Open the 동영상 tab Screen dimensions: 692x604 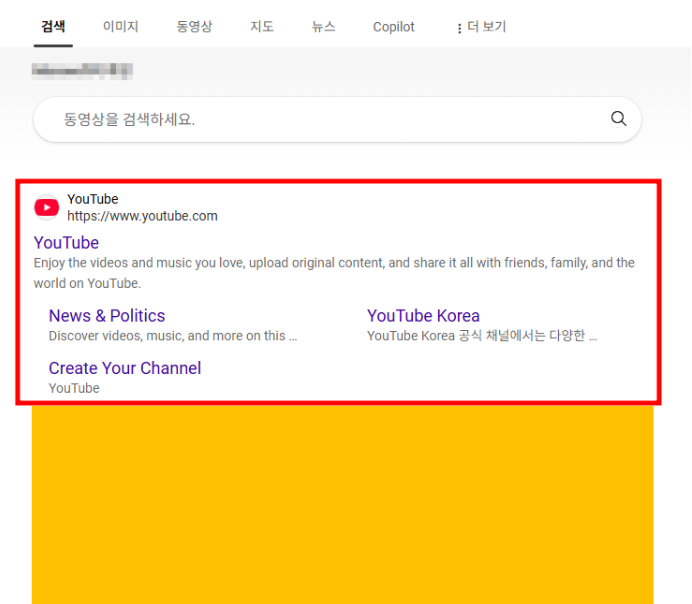coord(194,27)
